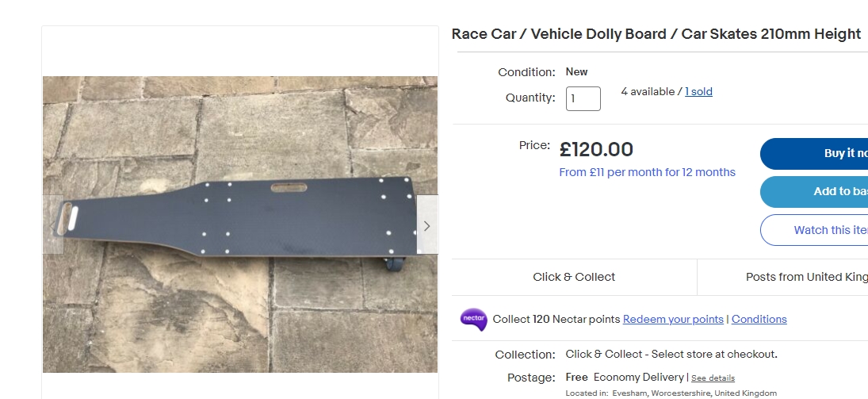Open the Nectar Conditions link
Image resolution: width=868 pixels, height=399 pixels.
[x=759, y=319]
